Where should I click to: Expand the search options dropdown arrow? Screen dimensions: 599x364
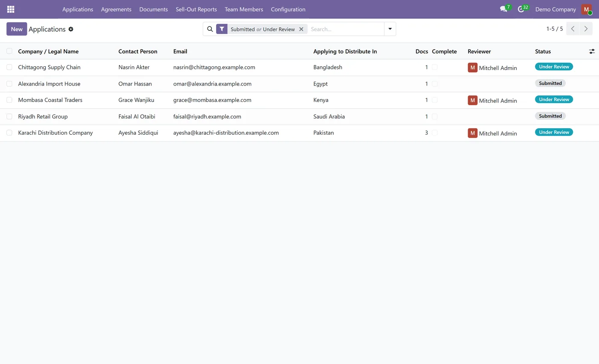[390, 29]
